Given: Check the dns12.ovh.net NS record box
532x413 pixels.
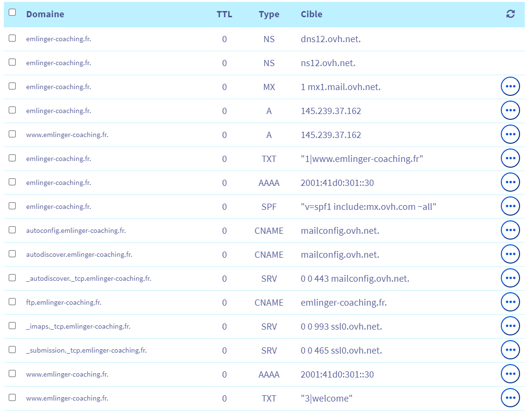Looking at the screenshot, I should pyautogui.click(x=12, y=38).
